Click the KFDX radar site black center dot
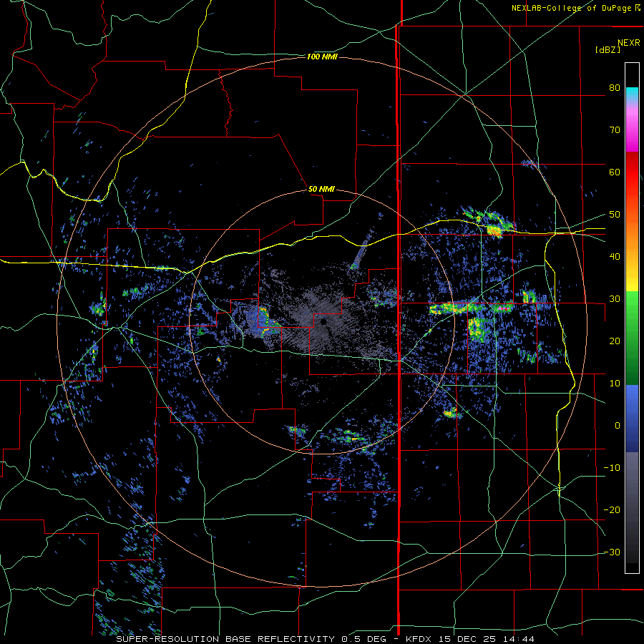Viewport: 644px width, 644px height. coord(323,323)
